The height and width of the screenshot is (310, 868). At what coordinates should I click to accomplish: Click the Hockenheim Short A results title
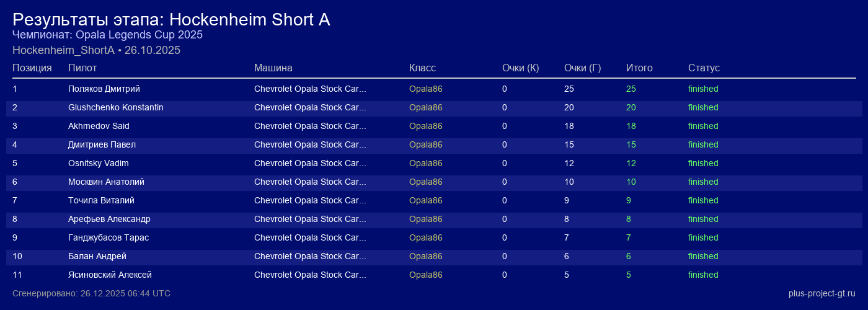[x=171, y=20]
